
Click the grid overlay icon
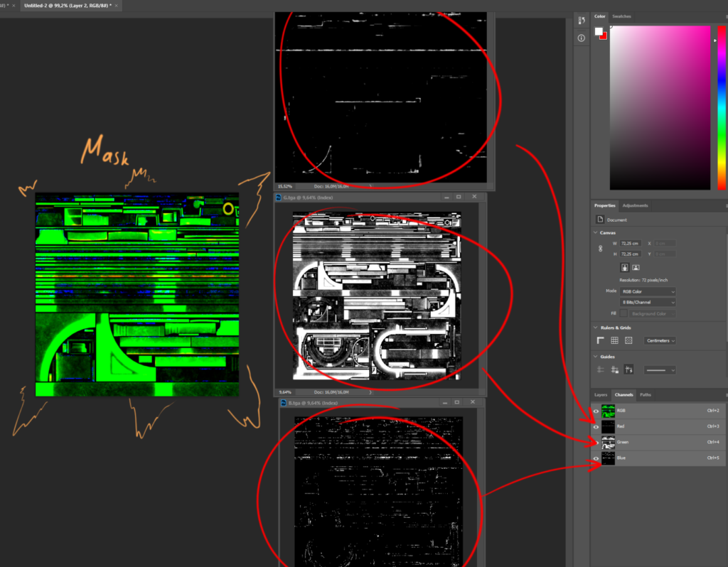pos(615,340)
